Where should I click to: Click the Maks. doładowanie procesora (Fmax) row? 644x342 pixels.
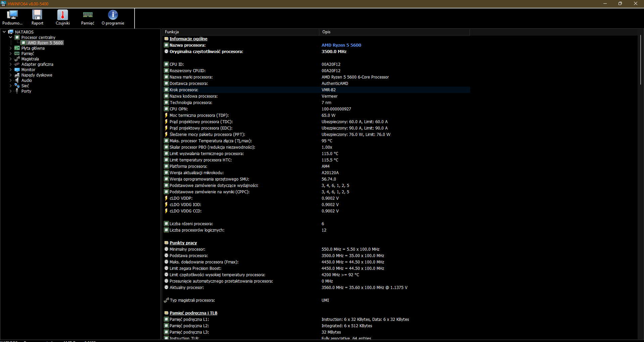[x=316, y=262]
